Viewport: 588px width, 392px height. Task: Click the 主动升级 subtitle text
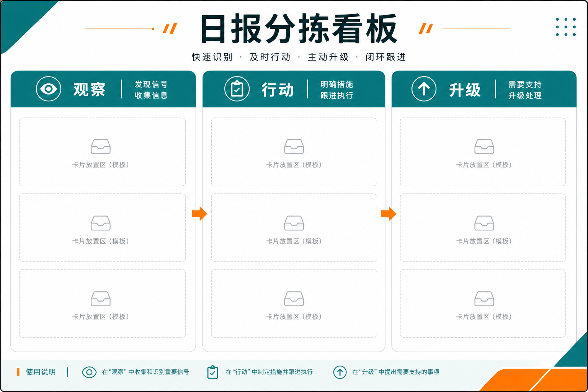click(x=328, y=57)
